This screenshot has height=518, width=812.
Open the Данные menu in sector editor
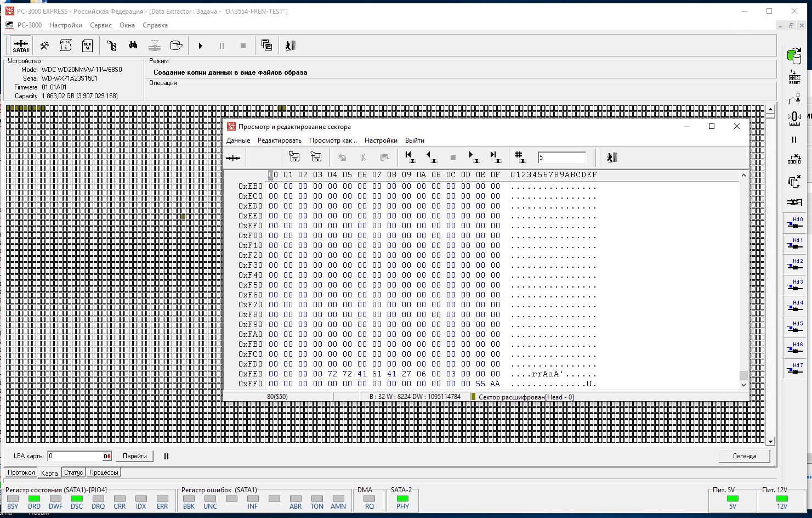coord(239,140)
